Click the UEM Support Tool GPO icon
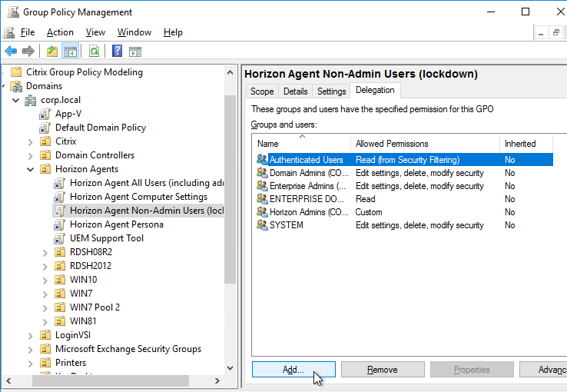 (x=59, y=239)
